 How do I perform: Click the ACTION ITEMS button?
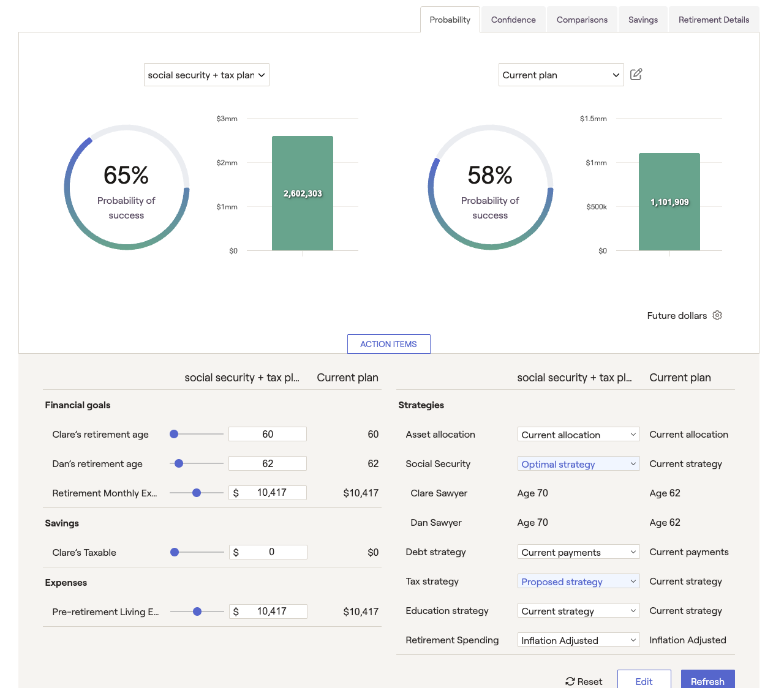[388, 344]
